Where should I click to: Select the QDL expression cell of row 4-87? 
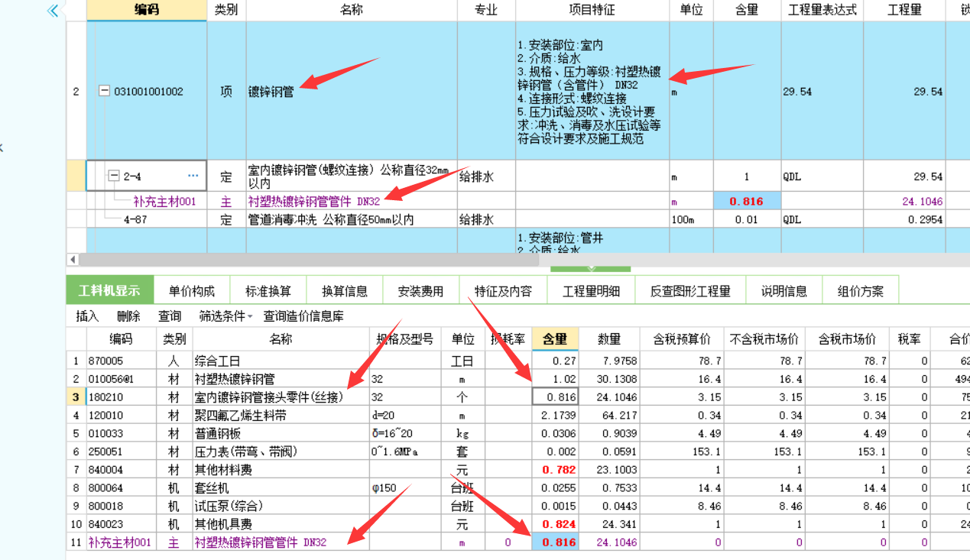click(822, 219)
